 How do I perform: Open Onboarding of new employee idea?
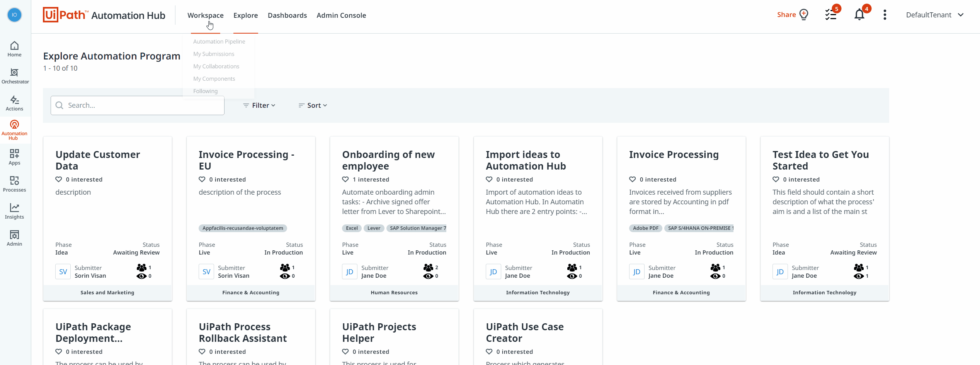pyautogui.click(x=388, y=160)
